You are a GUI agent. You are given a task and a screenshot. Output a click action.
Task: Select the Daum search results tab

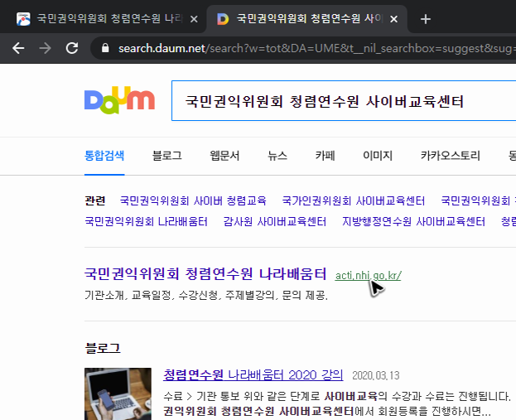[306, 19]
